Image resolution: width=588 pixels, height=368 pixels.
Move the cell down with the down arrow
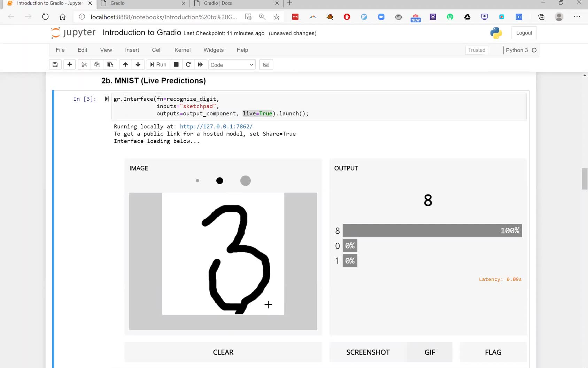tap(138, 64)
